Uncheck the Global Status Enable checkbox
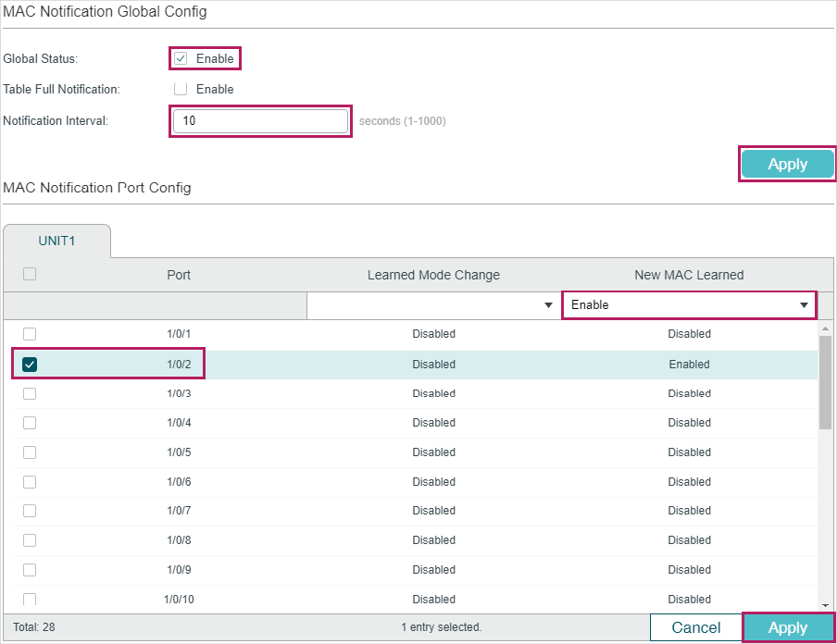This screenshot has height=644, width=837. [181, 59]
